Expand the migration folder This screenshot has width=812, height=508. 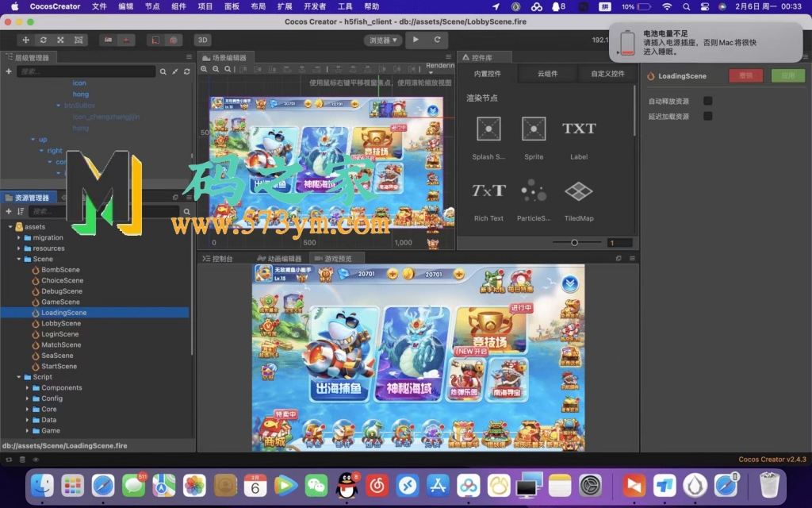point(19,237)
